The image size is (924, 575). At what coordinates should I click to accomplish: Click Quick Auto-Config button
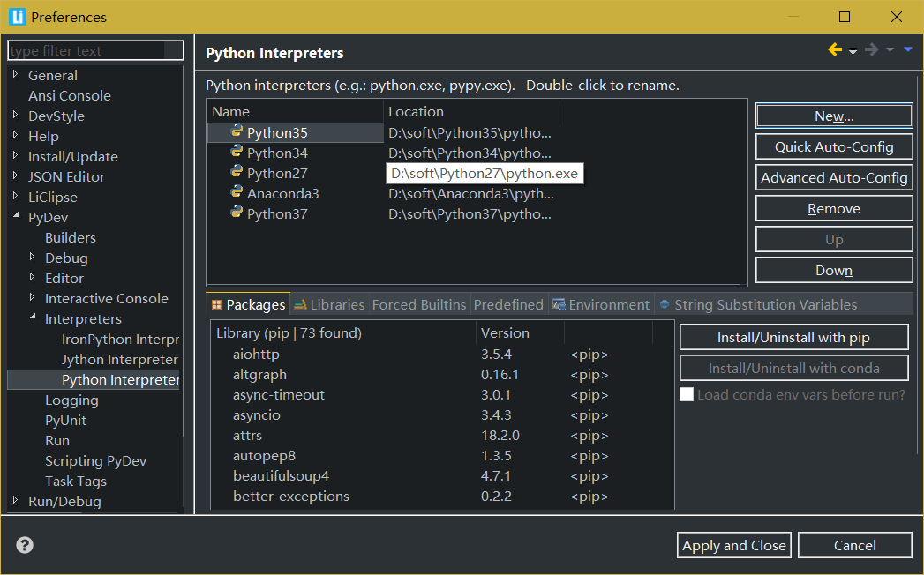pyautogui.click(x=834, y=146)
